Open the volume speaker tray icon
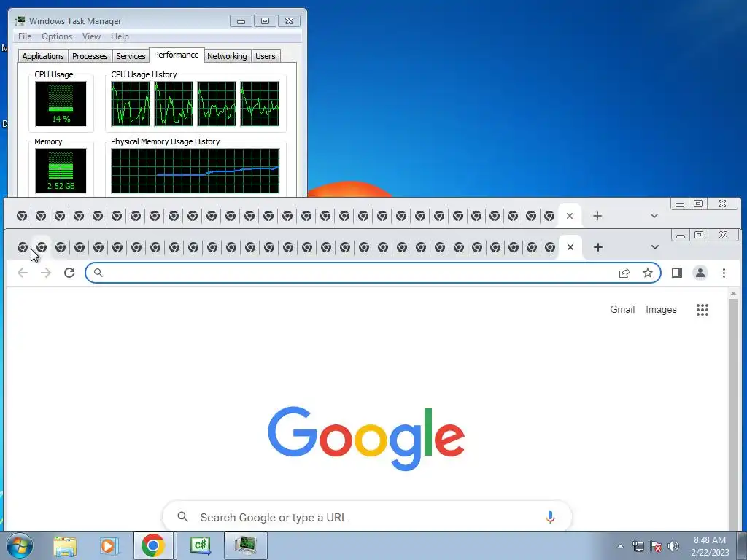This screenshot has width=747, height=560. [x=673, y=546]
